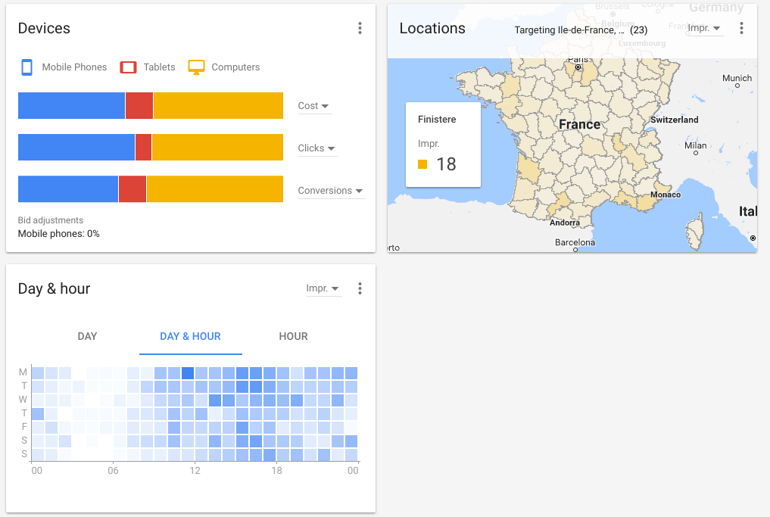Image resolution: width=770 pixels, height=517 pixels.
Task: Open the Day & hour card overflow menu
Action: pos(360,289)
